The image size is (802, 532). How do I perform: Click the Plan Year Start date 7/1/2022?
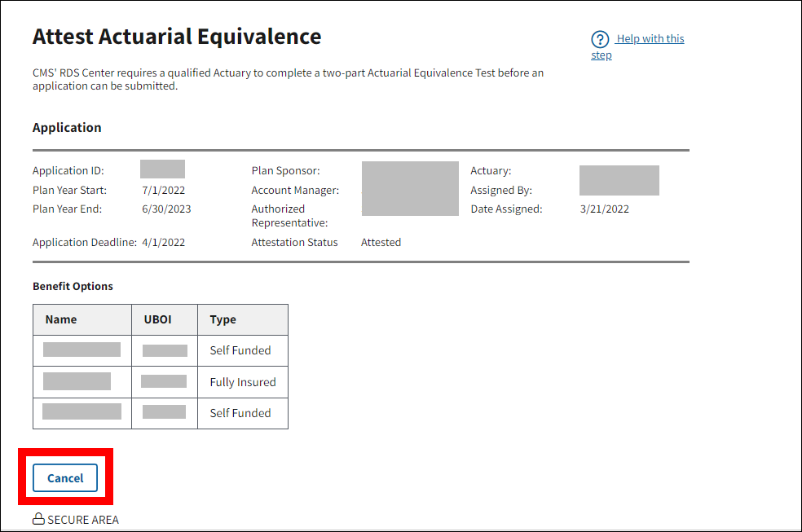[x=164, y=190]
